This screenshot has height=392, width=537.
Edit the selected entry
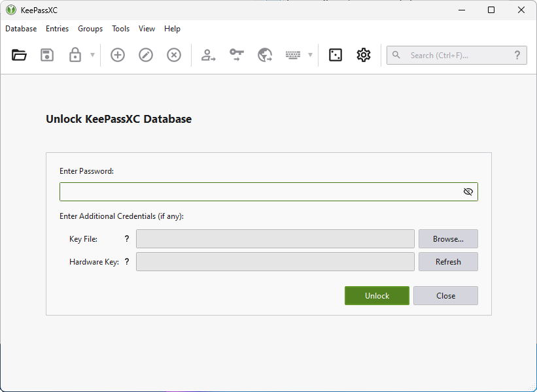[x=145, y=55]
